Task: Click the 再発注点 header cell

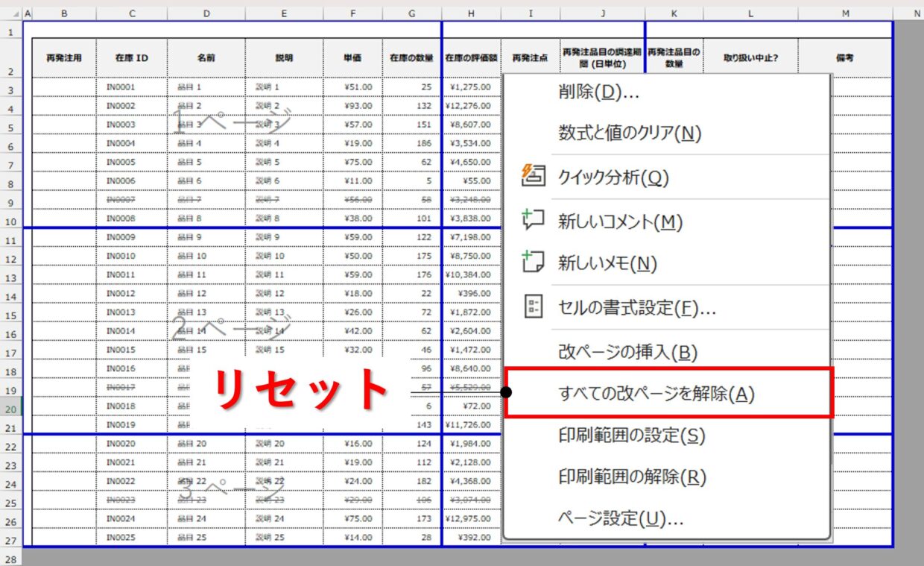Action: (531, 58)
